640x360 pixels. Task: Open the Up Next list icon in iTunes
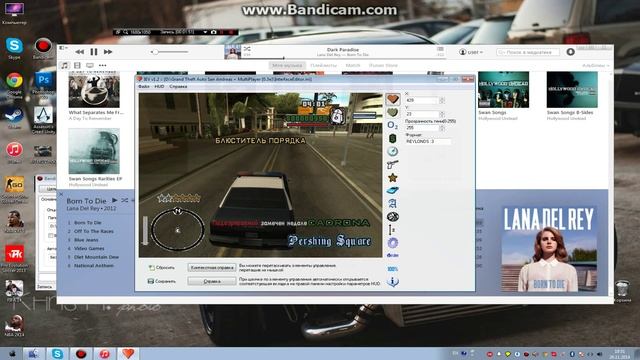click(x=440, y=49)
